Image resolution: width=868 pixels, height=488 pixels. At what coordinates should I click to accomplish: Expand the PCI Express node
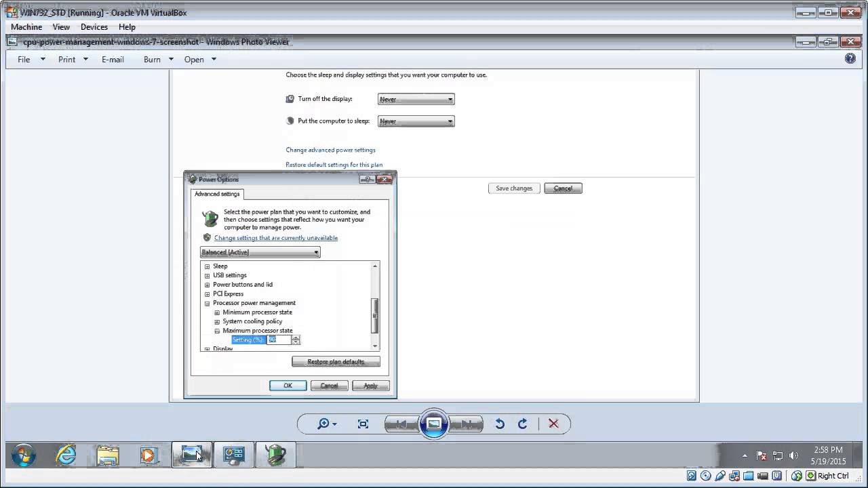tap(208, 294)
